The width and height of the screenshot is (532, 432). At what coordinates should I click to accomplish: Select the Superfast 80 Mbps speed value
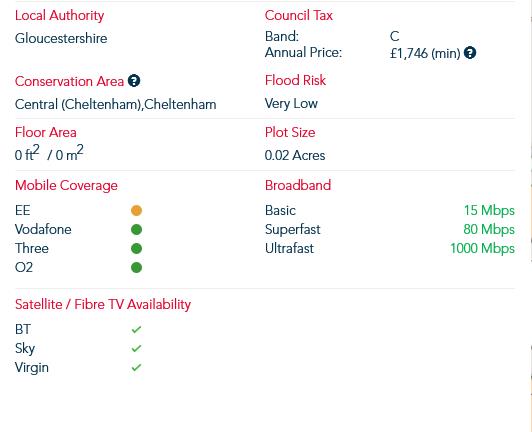pyautogui.click(x=489, y=229)
